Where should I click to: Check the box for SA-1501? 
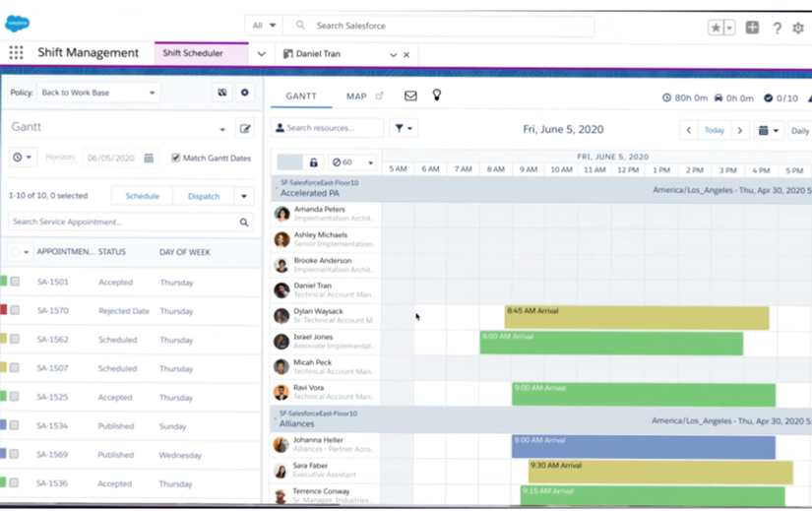click(x=15, y=283)
